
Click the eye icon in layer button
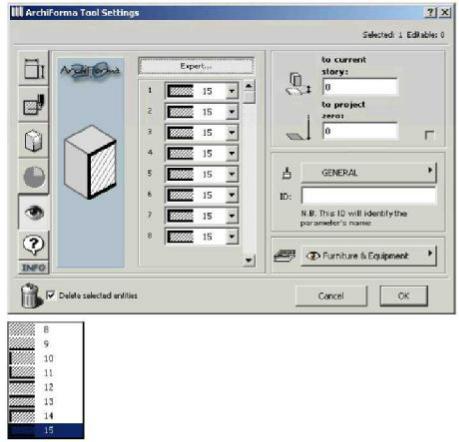pos(313,256)
